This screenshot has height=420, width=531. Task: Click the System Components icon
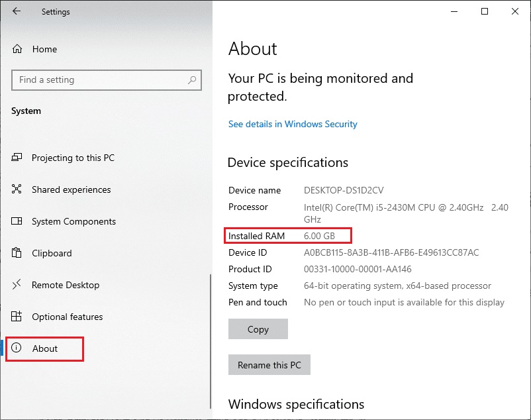[17, 221]
